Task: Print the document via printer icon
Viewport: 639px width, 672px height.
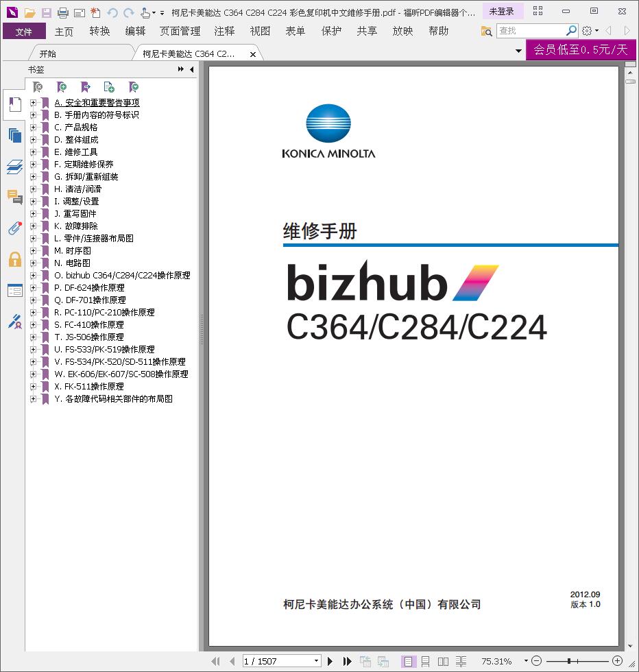Action: [63, 13]
